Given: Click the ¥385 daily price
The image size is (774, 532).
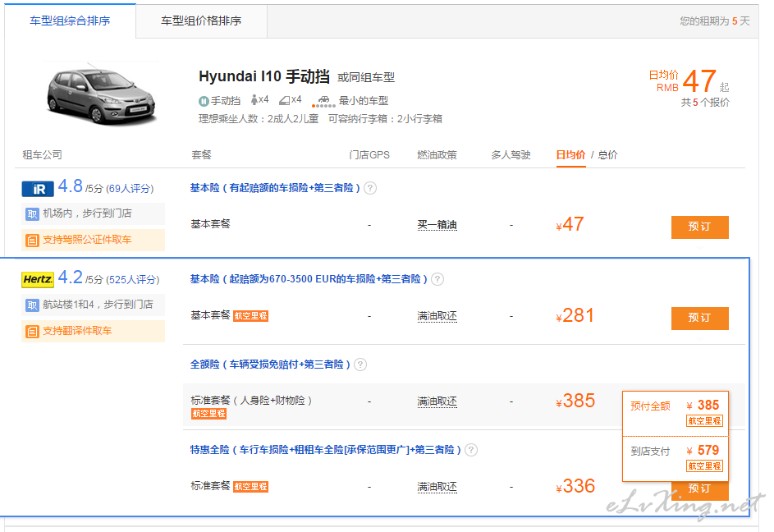Looking at the screenshot, I should point(575,401).
